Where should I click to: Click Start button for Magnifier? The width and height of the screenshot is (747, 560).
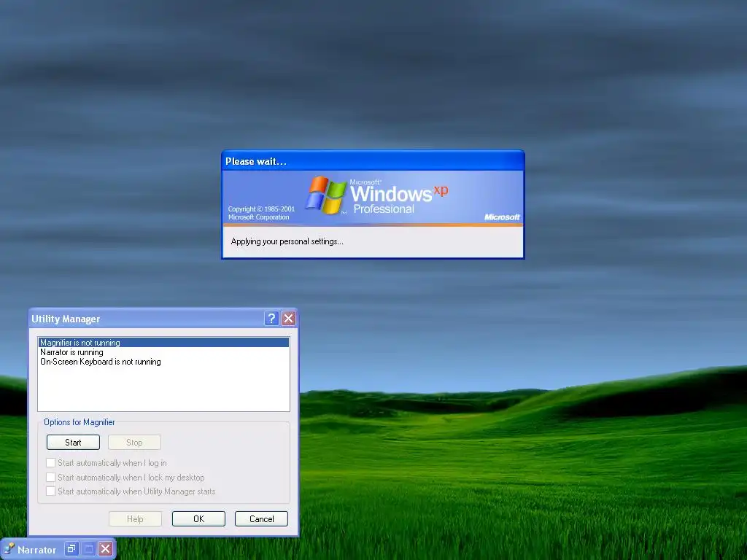[73, 443]
